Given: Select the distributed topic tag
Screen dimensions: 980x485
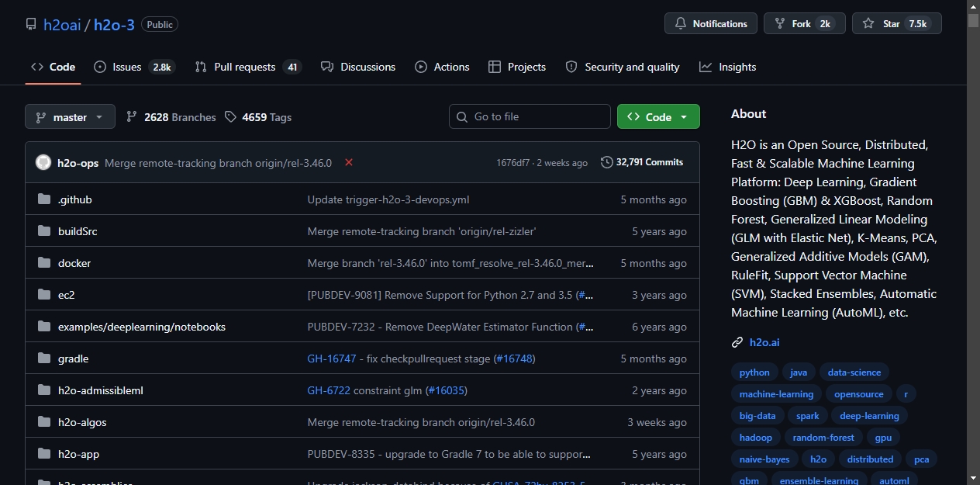Looking at the screenshot, I should click(870, 459).
